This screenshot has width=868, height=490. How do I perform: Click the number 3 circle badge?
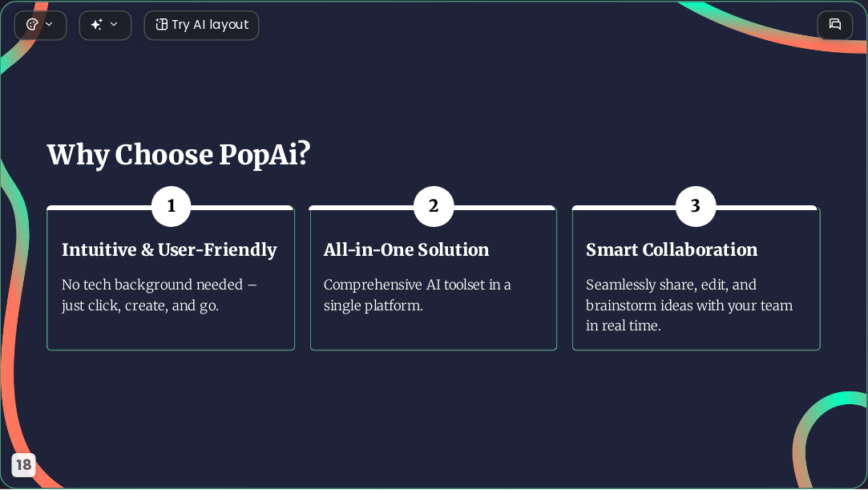pos(696,206)
